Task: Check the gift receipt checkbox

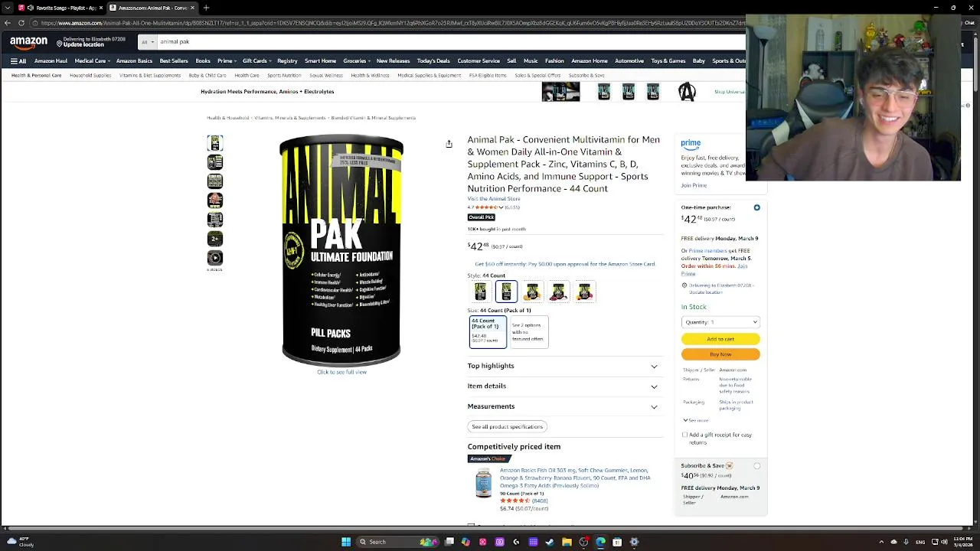Action: tap(685, 435)
